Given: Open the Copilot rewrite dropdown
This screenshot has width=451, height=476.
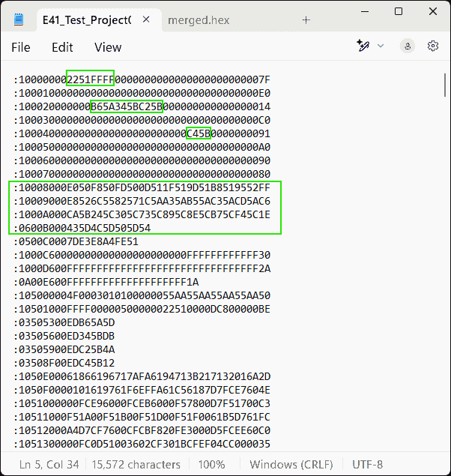Looking at the screenshot, I should 371,46.
